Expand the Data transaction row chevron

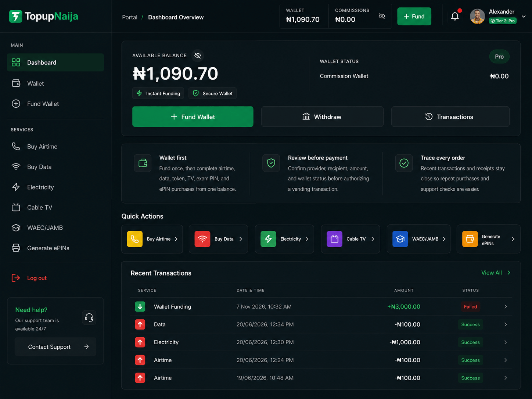coord(506,324)
